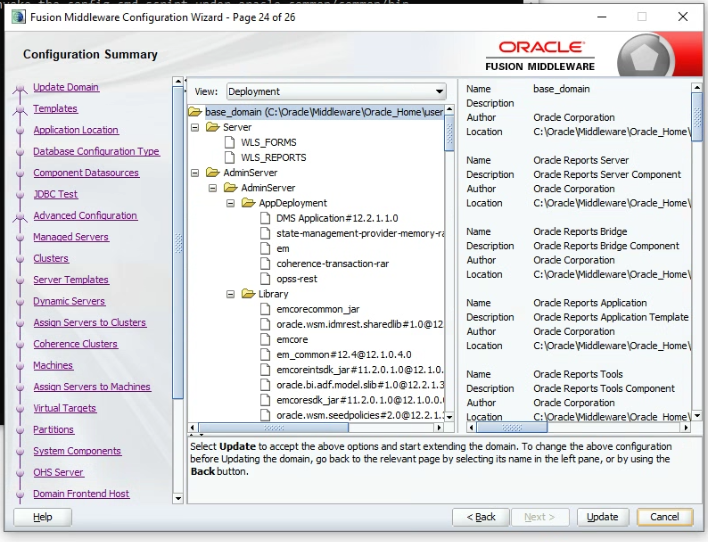Click details pane scroll down arrow
Screen dimensions: 708x542
[x=697, y=416]
